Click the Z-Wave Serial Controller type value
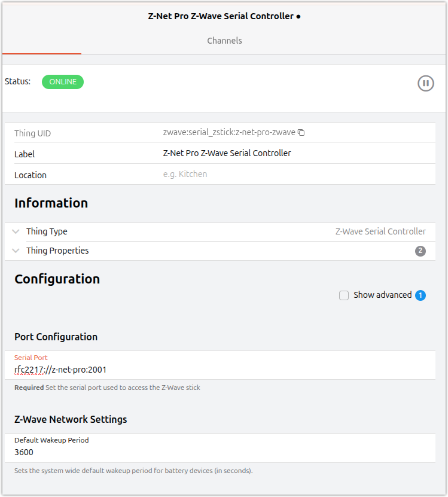The image size is (448, 497). [380, 231]
